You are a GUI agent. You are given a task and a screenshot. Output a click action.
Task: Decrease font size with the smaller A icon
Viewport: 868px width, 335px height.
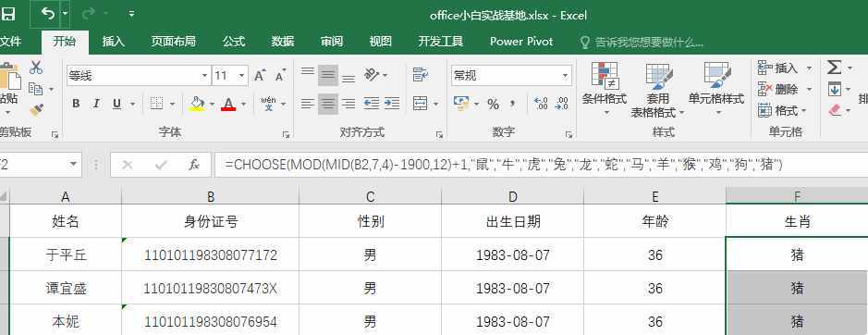point(281,76)
